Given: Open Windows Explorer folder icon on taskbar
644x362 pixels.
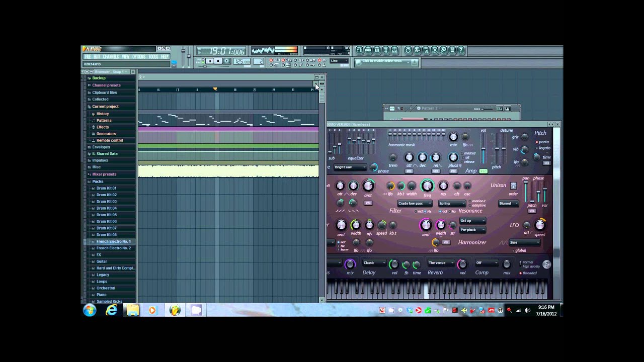Looking at the screenshot, I should pos(132,310).
